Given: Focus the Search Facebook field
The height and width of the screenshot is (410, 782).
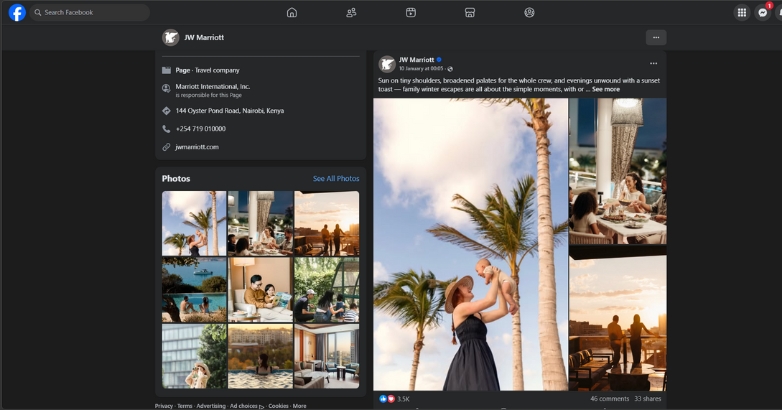Looking at the screenshot, I should coord(90,12).
